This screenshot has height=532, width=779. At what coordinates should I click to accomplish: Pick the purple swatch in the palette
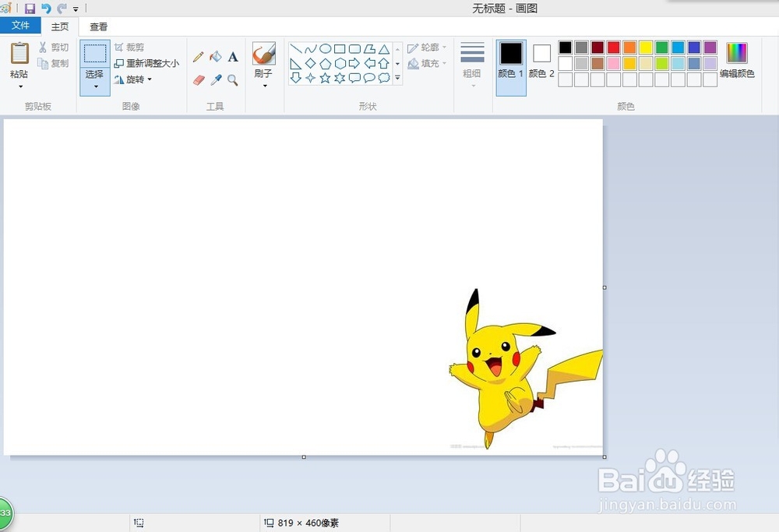click(x=710, y=48)
